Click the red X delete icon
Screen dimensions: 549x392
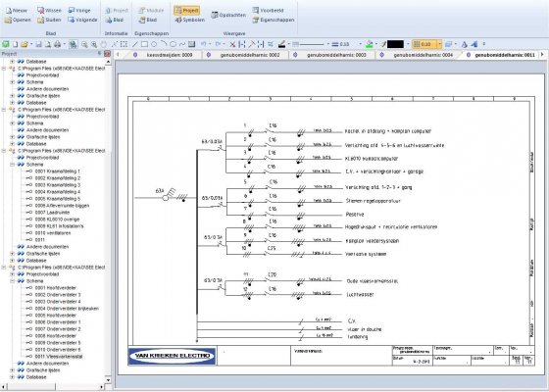(x=232, y=44)
